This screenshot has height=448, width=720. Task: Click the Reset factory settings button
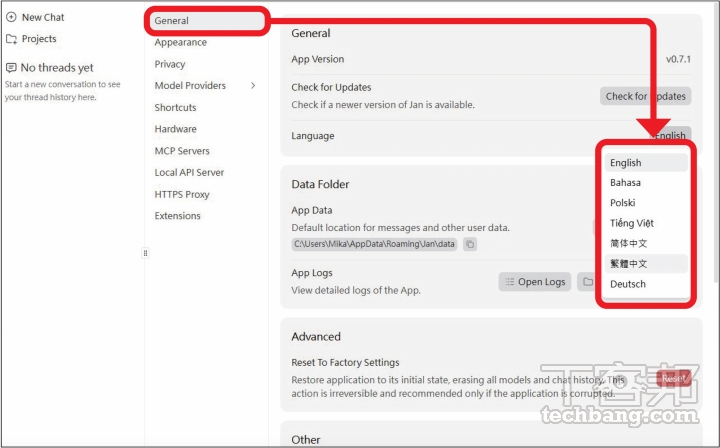tap(674, 378)
